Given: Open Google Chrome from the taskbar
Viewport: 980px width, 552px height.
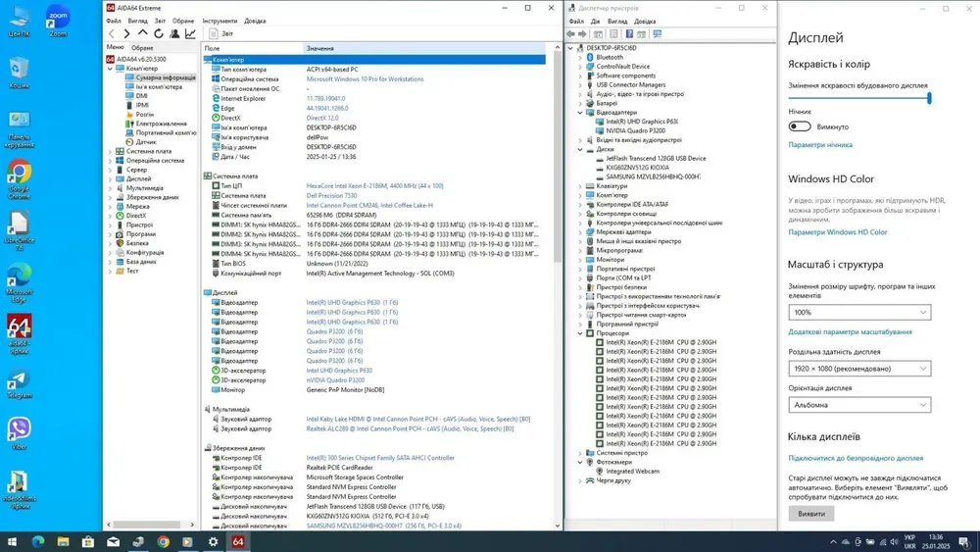Looking at the screenshot, I should coord(163,541).
